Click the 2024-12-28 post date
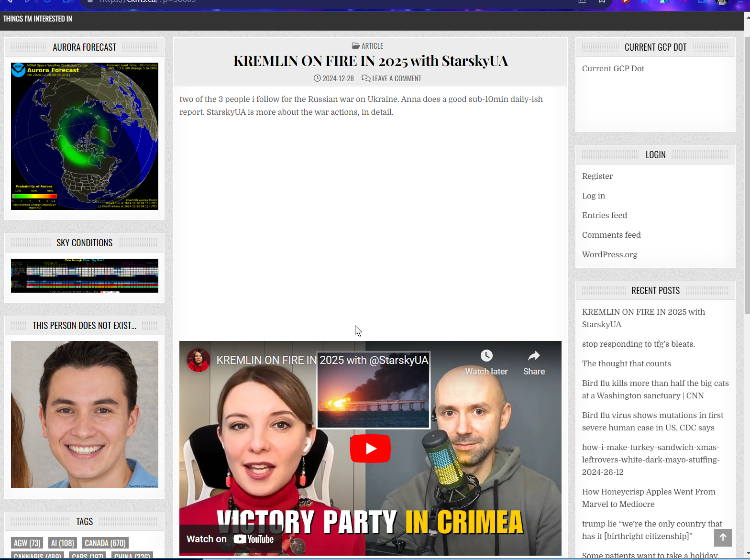 click(338, 78)
